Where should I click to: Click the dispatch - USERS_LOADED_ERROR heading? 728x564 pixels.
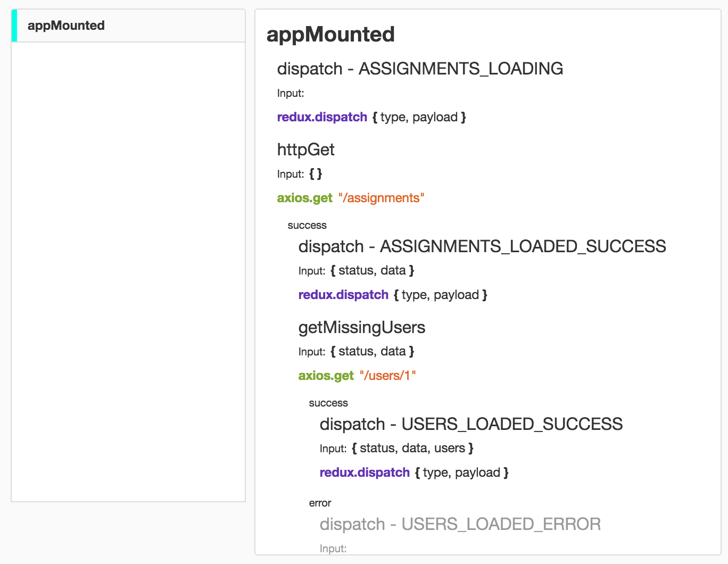coord(460,524)
